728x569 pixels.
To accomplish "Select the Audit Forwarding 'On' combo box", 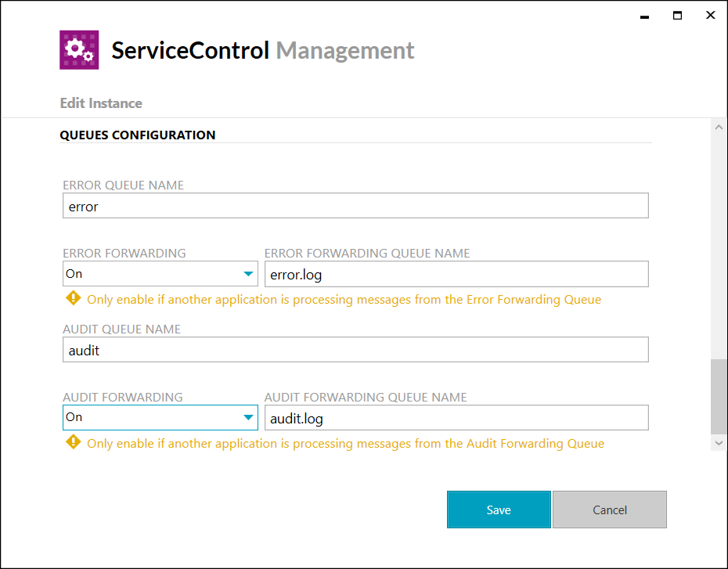I will click(160, 417).
